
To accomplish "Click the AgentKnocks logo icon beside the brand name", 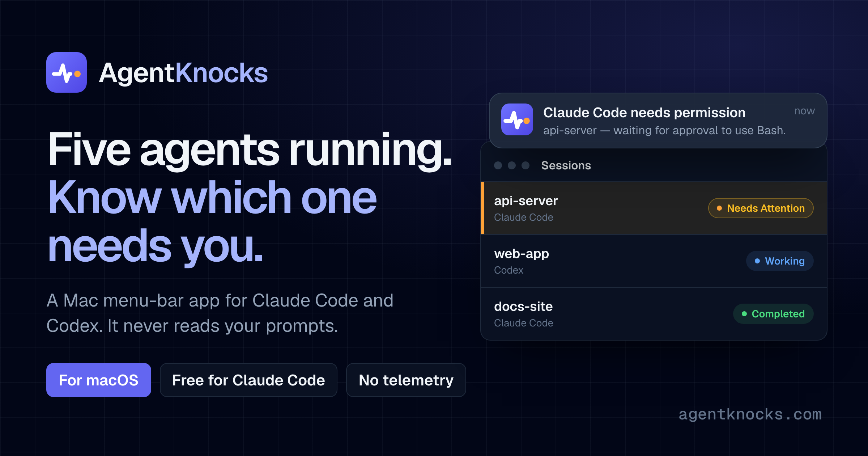I will (x=67, y=72).
